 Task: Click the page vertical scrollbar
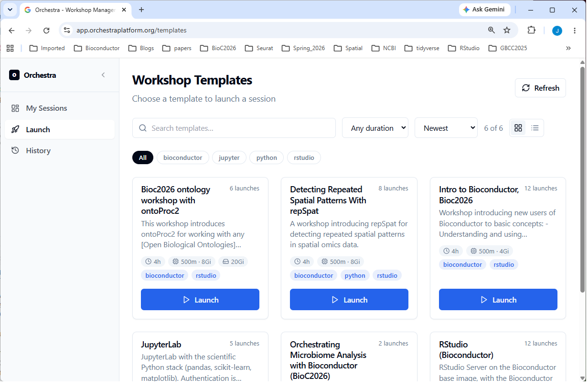[582, 179]
